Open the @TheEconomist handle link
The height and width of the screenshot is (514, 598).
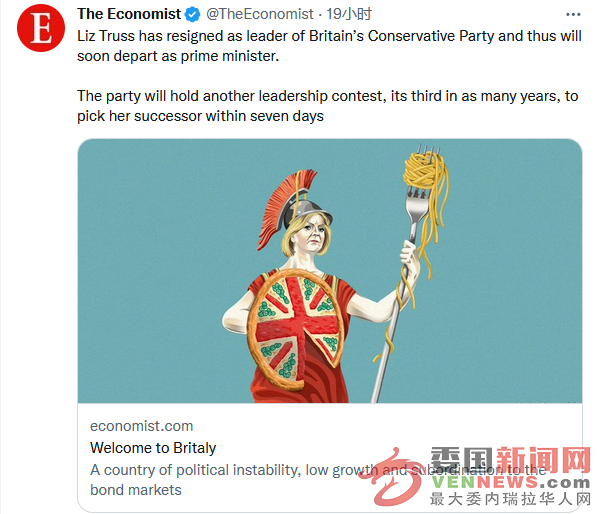click(260, 14)
